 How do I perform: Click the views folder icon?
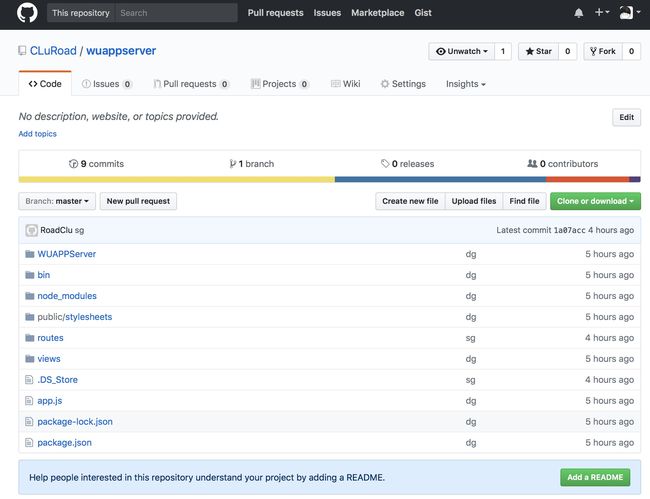(x=29, y=359)
